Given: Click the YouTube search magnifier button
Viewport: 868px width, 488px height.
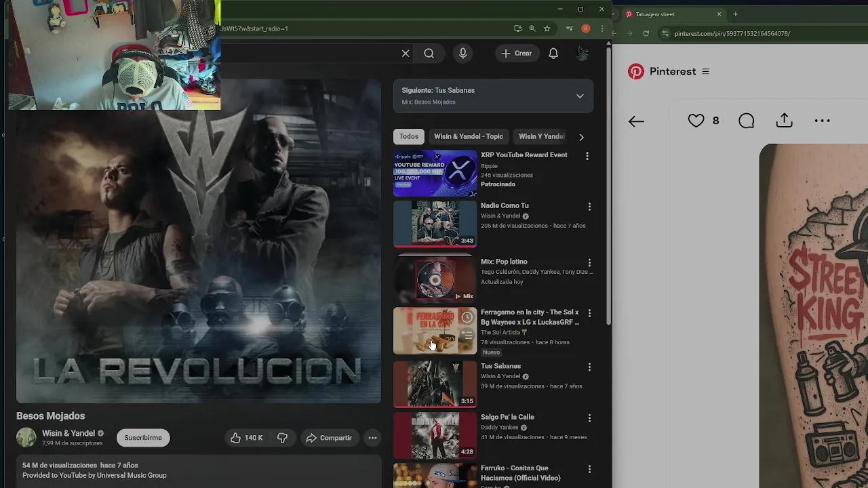Looking at the screenshot, I should coord(429,54).
